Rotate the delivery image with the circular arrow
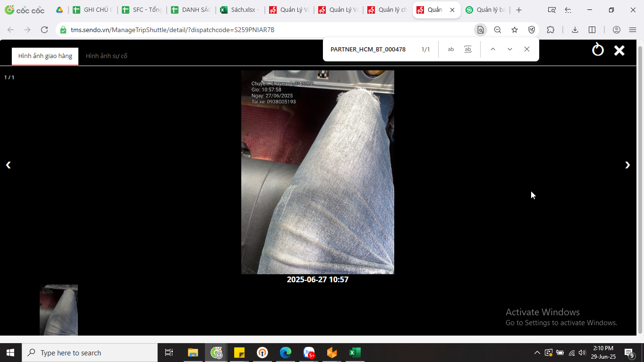644x362 pixels. click(598, 50)
